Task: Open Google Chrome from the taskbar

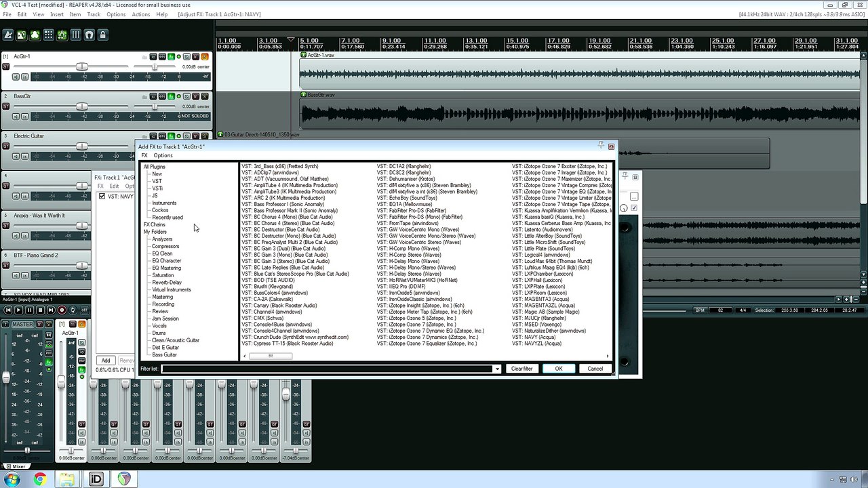Action: point(39,479)
